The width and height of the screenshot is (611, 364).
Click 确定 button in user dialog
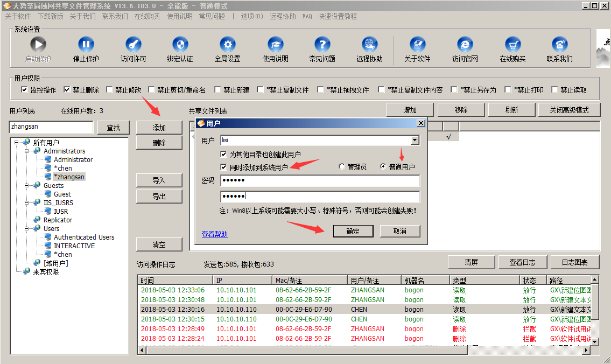point(353,231)
